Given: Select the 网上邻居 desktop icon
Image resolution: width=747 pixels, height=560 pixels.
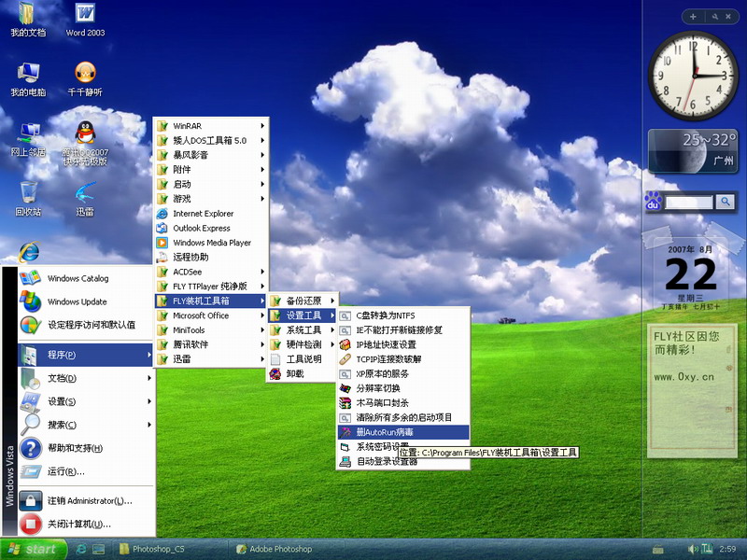Looking at the screenshot, I should click(28, 139).
